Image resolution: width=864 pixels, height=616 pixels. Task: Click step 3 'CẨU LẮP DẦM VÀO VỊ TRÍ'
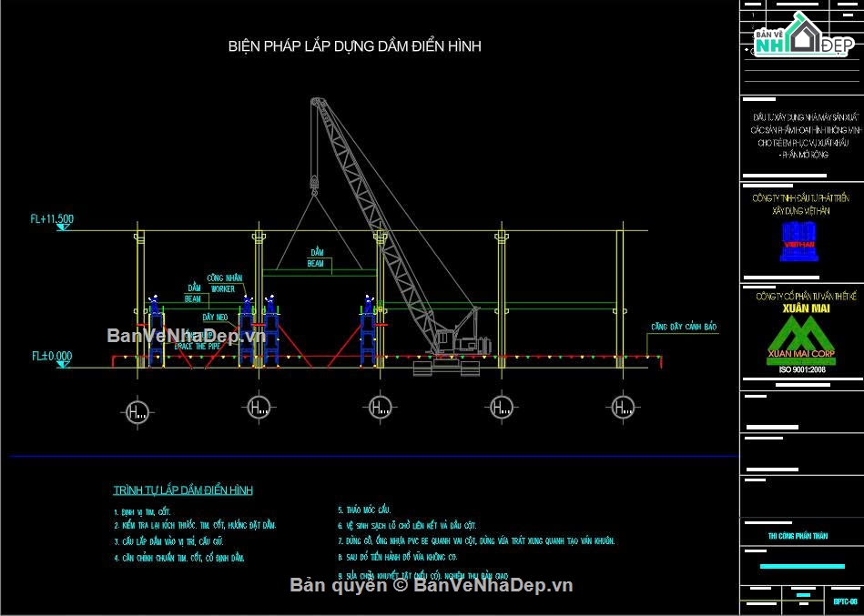[168, 541]
